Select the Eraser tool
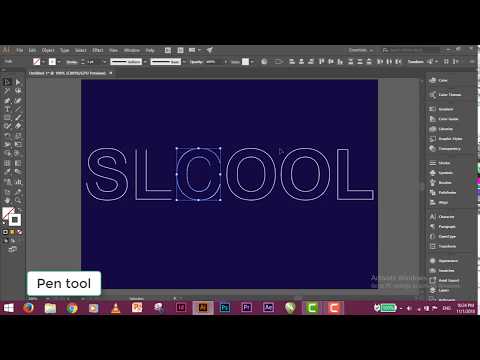This screenshot has width=480, height=360. 18,126
